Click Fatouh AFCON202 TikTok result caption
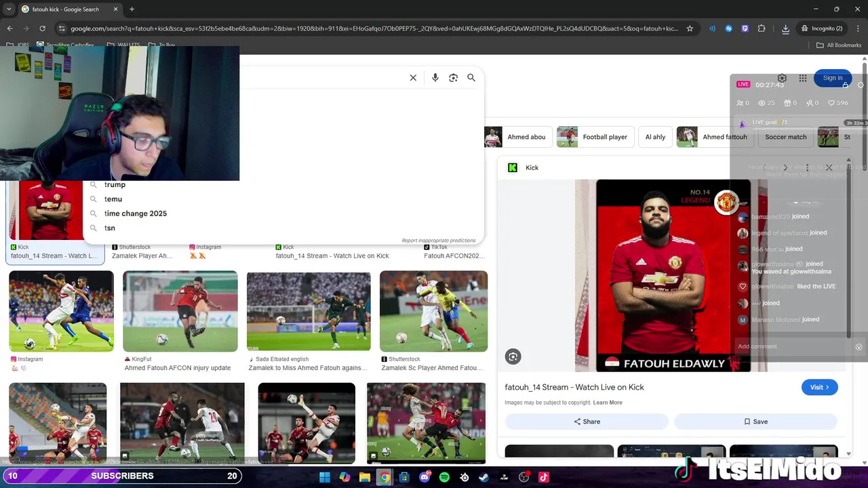 click(x=454, y=256)
